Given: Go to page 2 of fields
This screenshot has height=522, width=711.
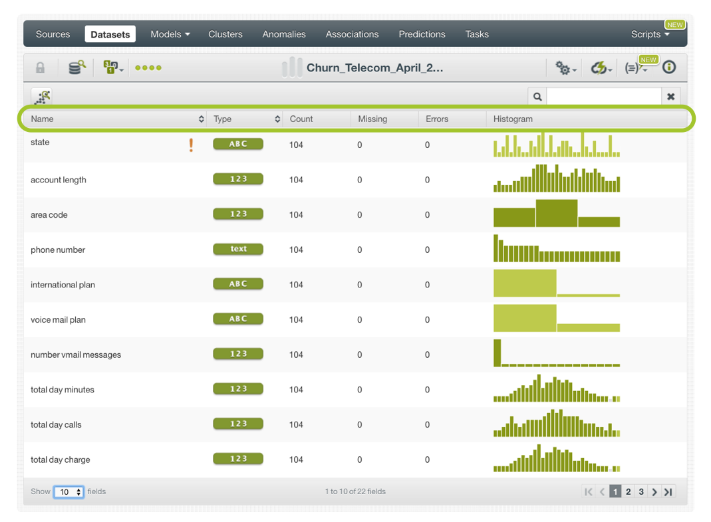Looking at the screenshot, I should click(x=628, y=492).
